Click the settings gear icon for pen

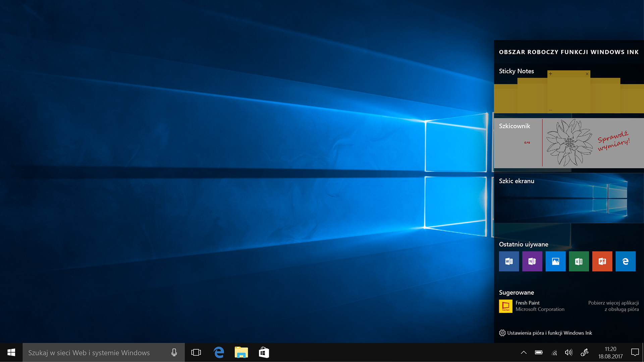point(502,333)
